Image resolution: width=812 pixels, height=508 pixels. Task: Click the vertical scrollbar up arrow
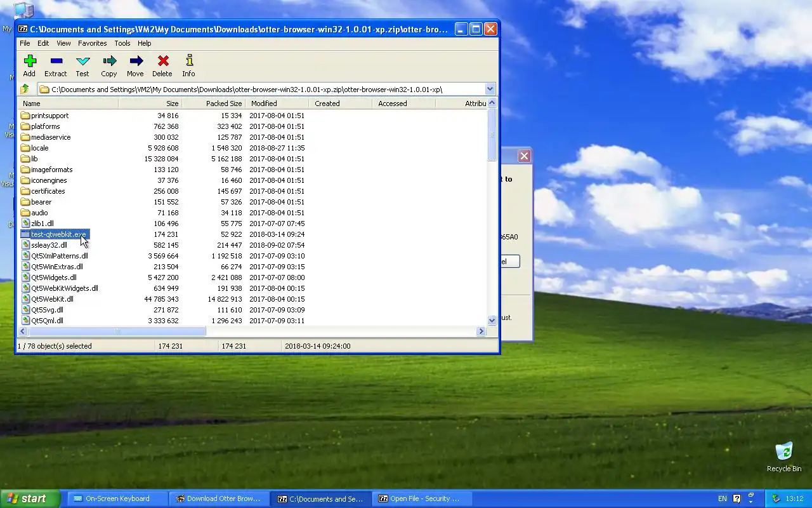[x=492, y=104]
